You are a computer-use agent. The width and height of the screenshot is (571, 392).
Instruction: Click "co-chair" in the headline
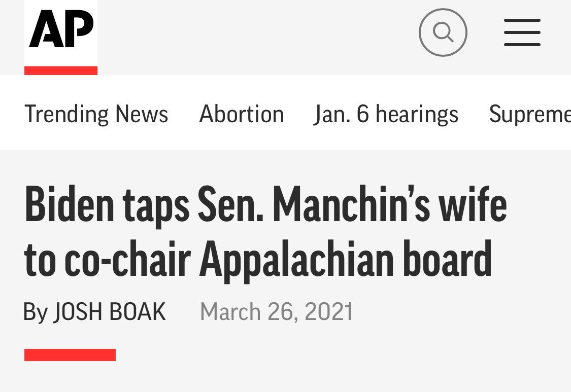127,259
